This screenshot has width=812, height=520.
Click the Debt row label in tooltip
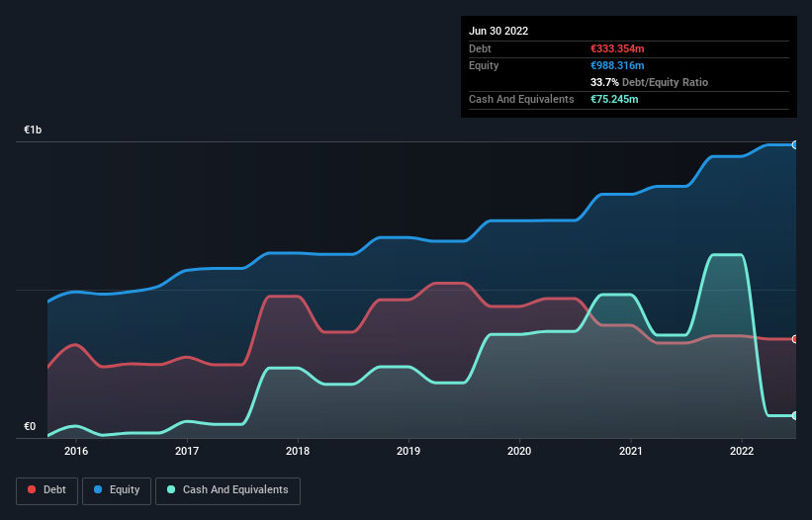click(x=480, y=48)
